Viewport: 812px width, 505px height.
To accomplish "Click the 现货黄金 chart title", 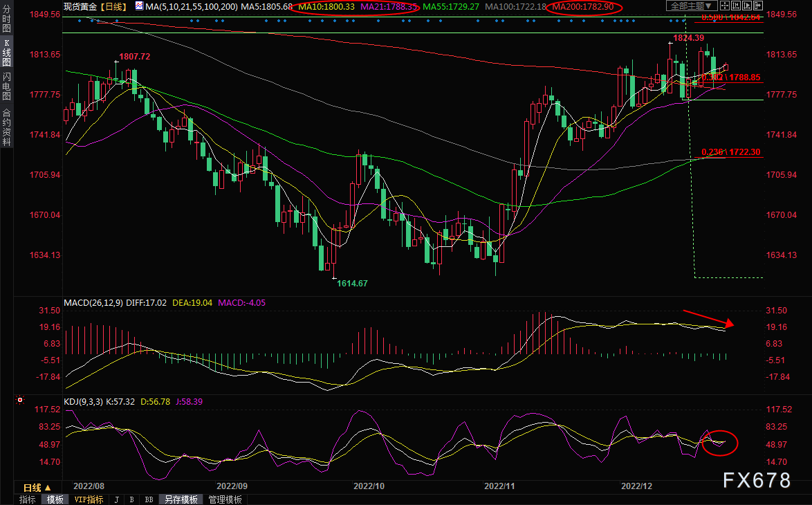I will click(80, 7).
